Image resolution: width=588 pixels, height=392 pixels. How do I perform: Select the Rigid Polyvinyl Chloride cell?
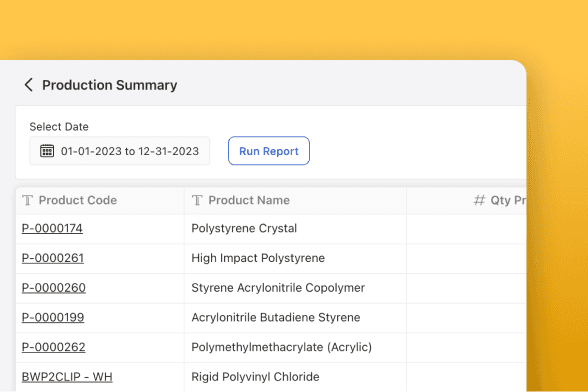tap(296, 377)
